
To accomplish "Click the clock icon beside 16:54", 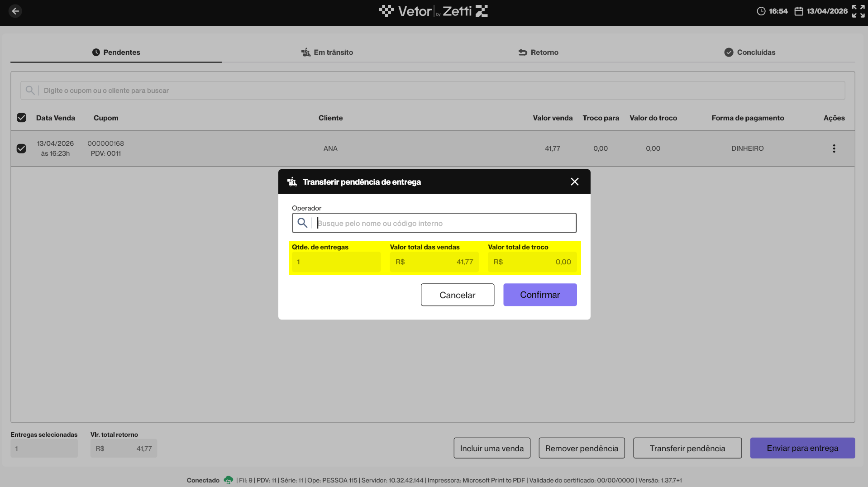I will point(761,11).
